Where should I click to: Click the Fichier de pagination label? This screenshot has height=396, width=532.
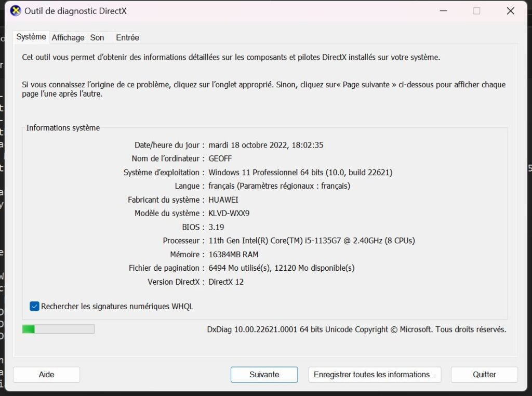tap(167, 268)
